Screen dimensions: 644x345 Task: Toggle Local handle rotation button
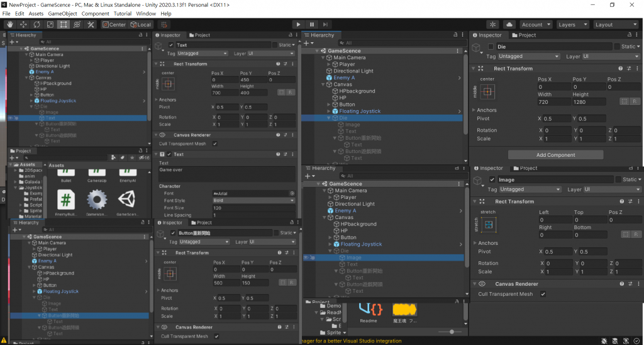pyautogui.click(x=140, y=25)
